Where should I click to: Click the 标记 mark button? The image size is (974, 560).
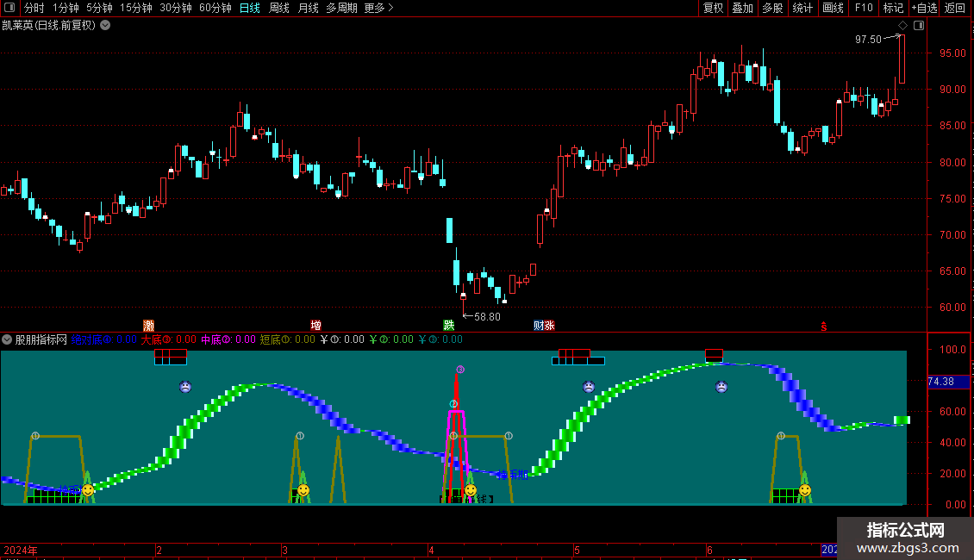tap(893, 8)
